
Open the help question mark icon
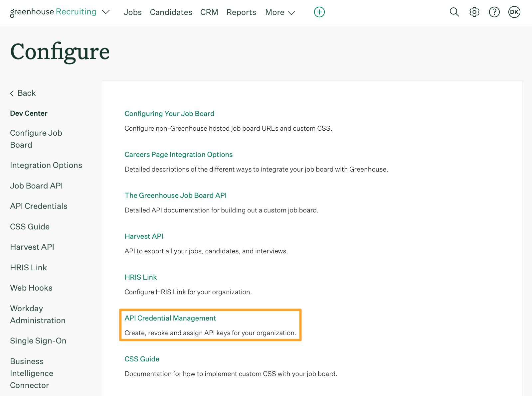pyautogui.click(x=494, y=12)
